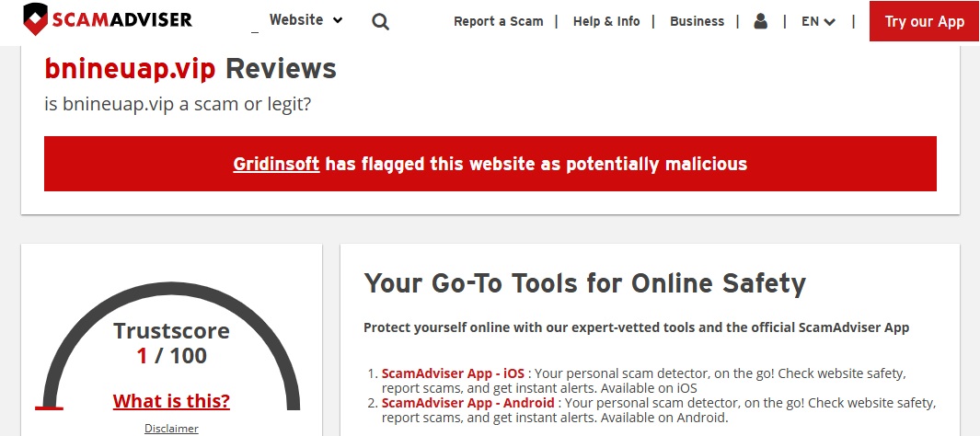This screenshot has width=980, height=436.
Task: Go to Help & Info menu item
Action: 605,21
